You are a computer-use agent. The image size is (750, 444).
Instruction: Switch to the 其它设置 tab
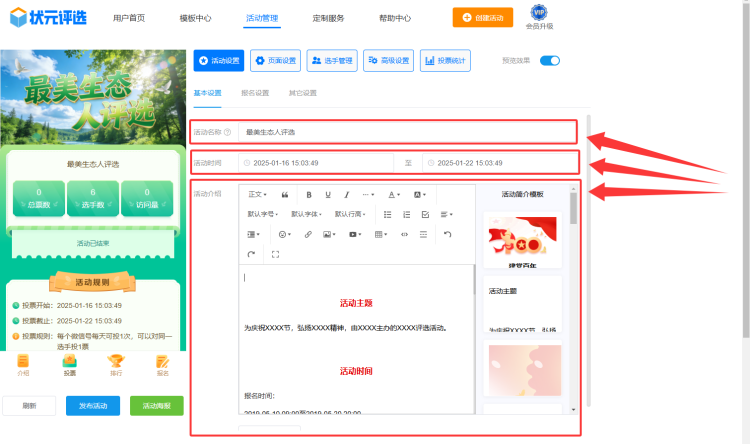click(x=302, y=93)
